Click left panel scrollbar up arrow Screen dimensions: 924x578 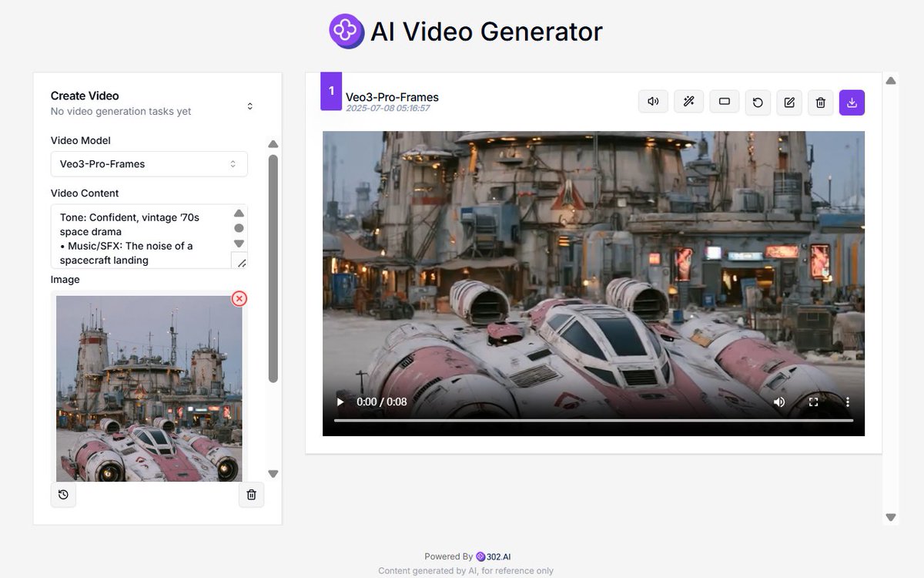pyautogui.click(x=273, y=144)
